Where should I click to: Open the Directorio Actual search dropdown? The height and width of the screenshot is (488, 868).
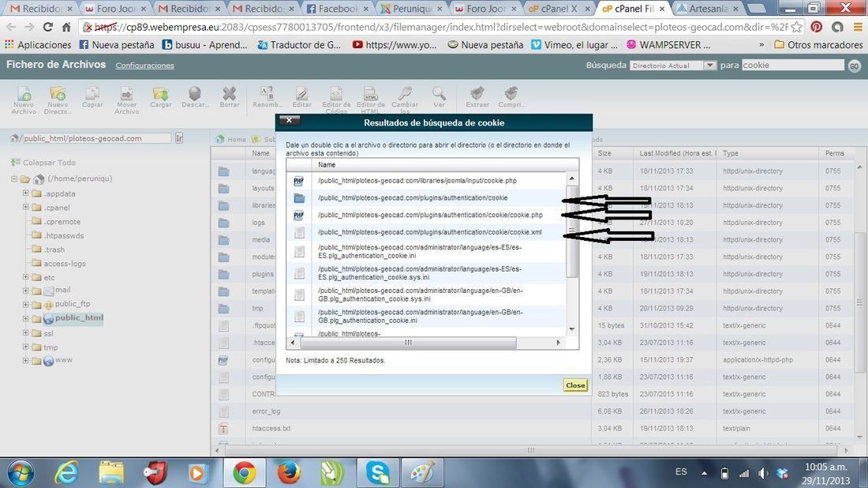click(x=672, y=66)
